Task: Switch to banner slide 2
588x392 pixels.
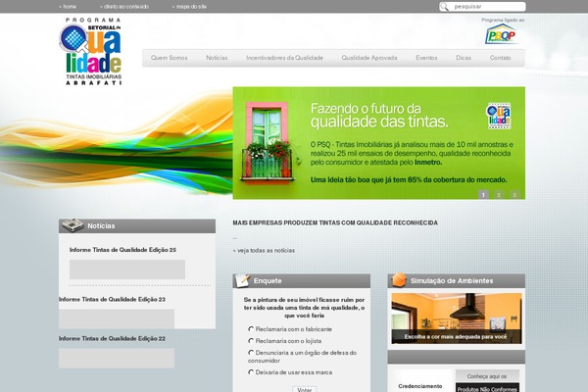Action: point(498,194)
